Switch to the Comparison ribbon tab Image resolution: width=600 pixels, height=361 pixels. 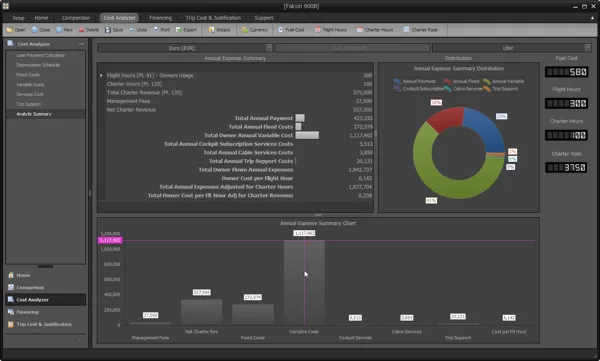click(x=76, y=18)
